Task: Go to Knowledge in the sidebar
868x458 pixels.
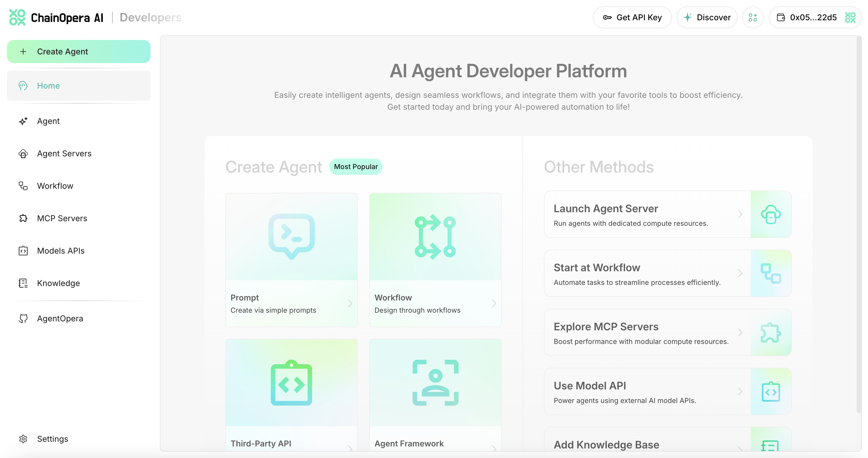Action: (58, 283)
